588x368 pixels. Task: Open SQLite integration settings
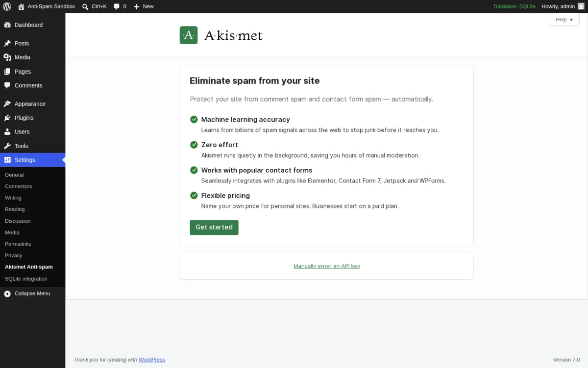[x=26, y=279]
